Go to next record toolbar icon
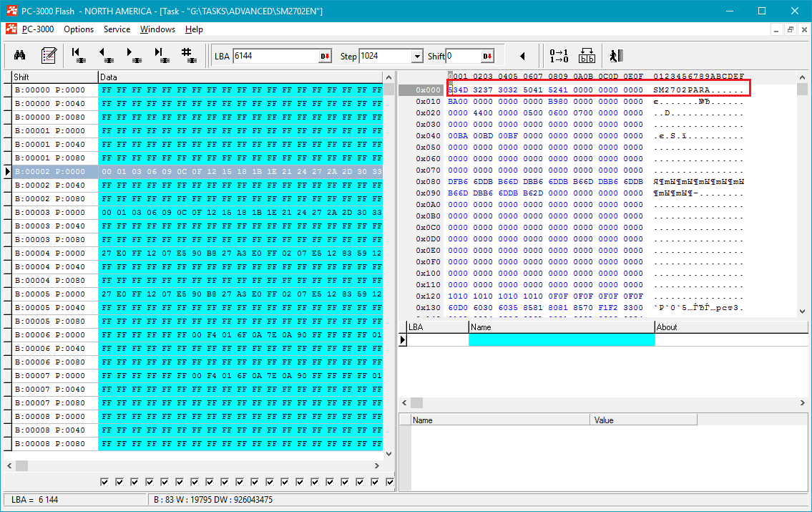812x512 pixels. pos(134,55)
